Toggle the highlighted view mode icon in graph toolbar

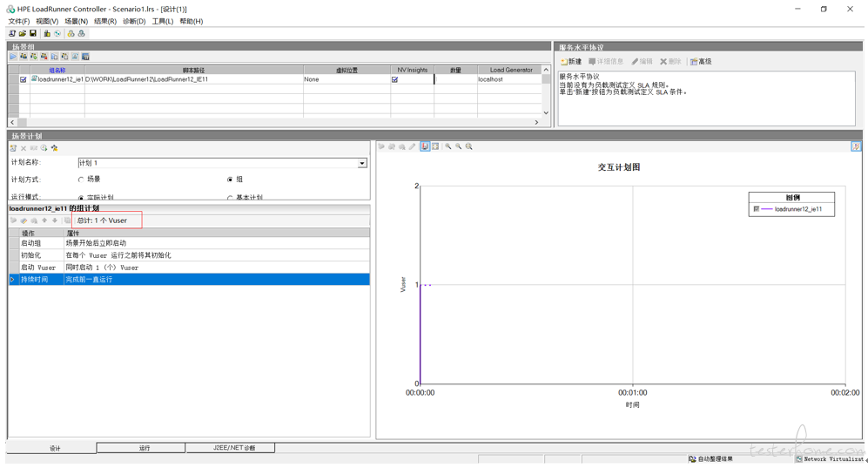click(425, 146)
